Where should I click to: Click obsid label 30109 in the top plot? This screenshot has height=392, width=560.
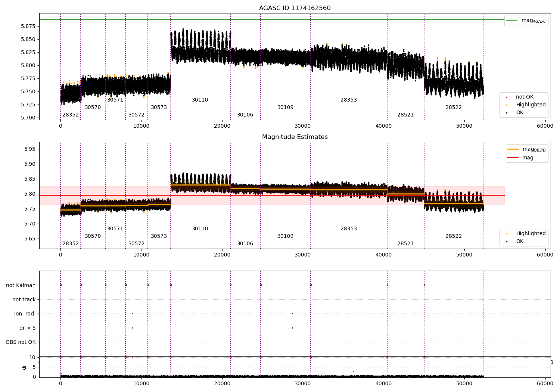(285, 108)
